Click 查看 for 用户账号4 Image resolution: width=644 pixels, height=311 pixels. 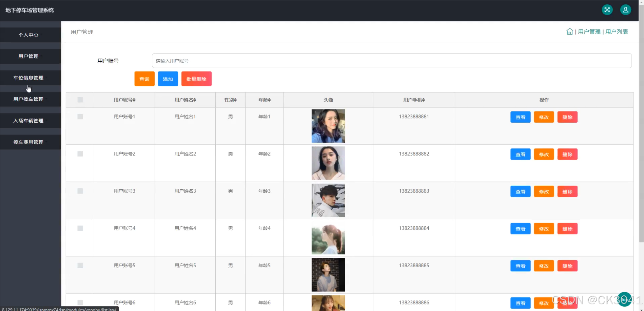coord(521,229)
